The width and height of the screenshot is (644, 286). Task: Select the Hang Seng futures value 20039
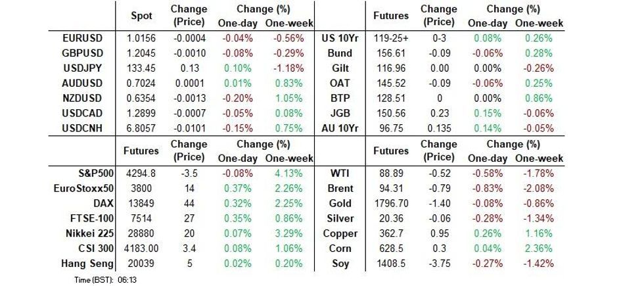(141, 264)
